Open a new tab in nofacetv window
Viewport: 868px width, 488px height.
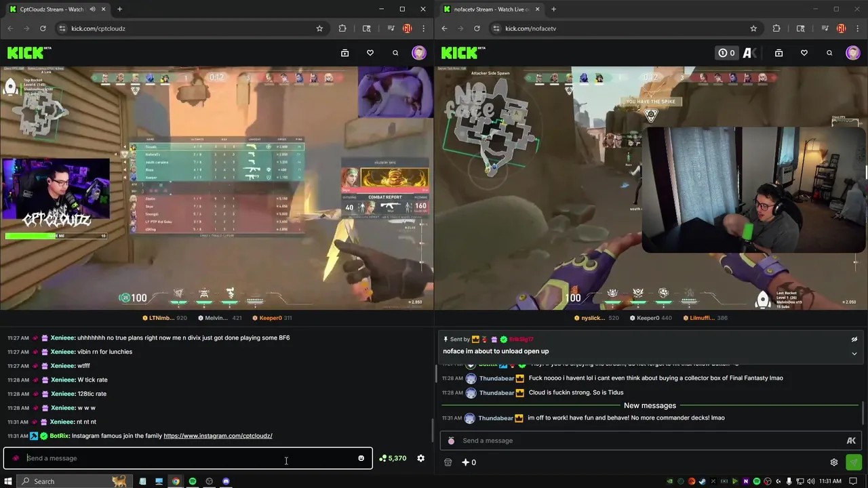pyautogui.click(x=553, y=9)
